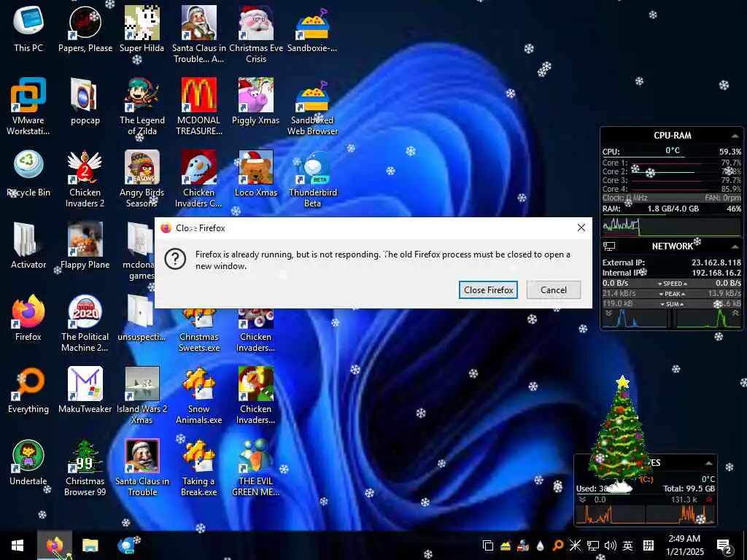Viewport: 747px width, 560px height.
Task: Select the VMware Workstation icon
Action: click(28, 106)
